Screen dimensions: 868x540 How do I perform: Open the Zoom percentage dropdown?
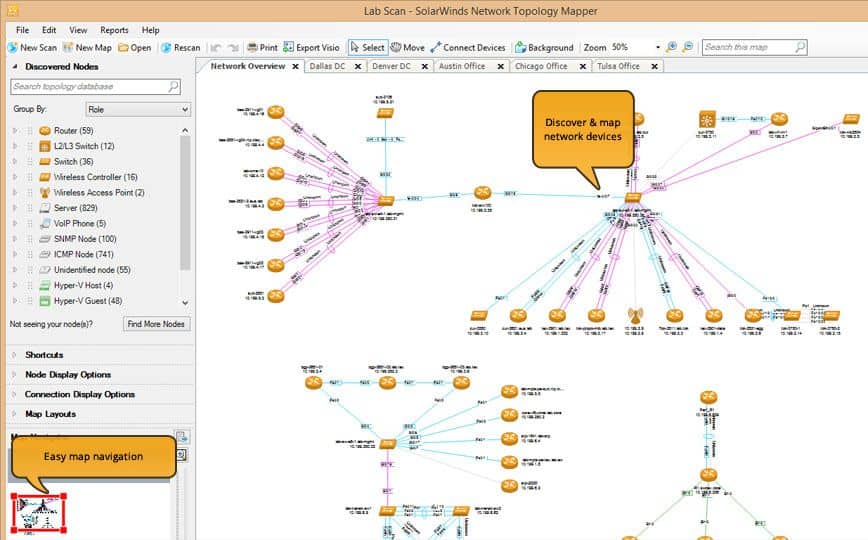click(x=658, y=48)
